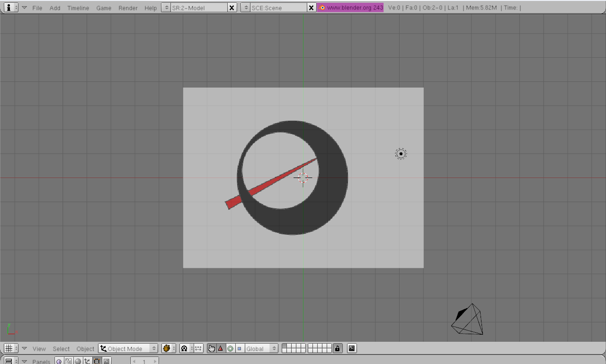Select the lamp object in the viewport
The image size is (606, 364).
[401, 154]
